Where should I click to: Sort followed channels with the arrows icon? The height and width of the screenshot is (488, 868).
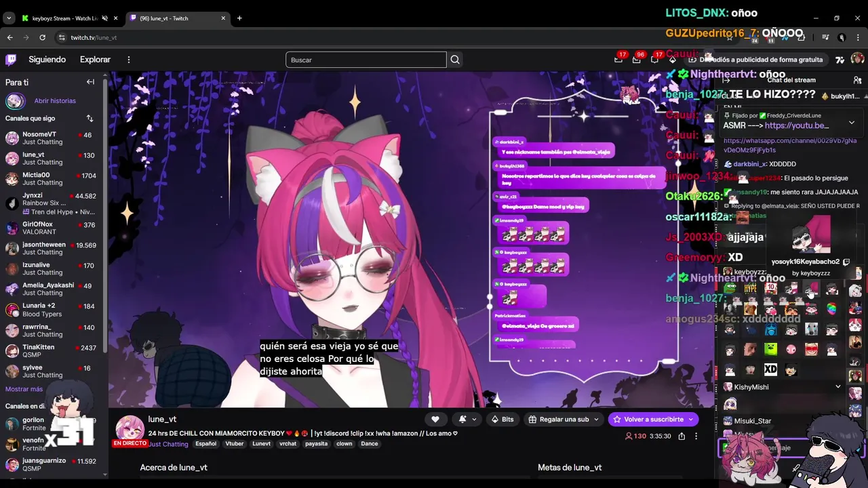90,119
